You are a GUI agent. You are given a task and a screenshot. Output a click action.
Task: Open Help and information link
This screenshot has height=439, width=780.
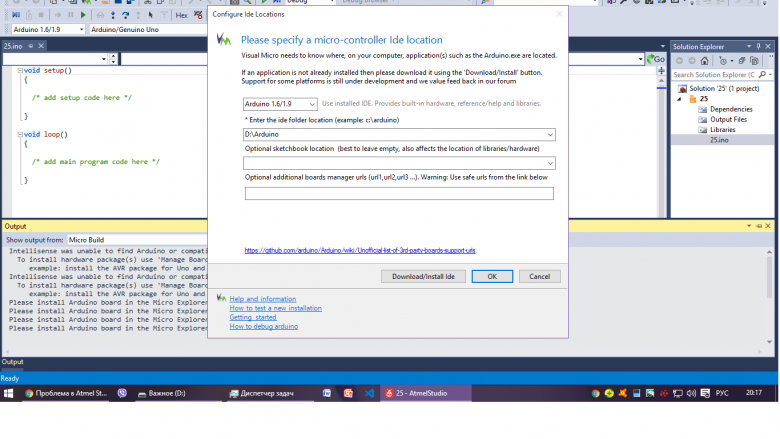tap(263, 299)
